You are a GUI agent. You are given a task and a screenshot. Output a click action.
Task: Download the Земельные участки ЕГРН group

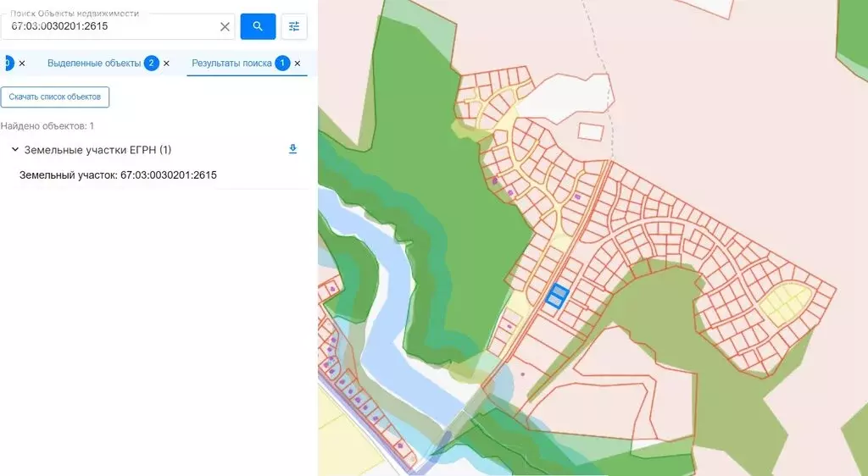(x=293, y=149)
